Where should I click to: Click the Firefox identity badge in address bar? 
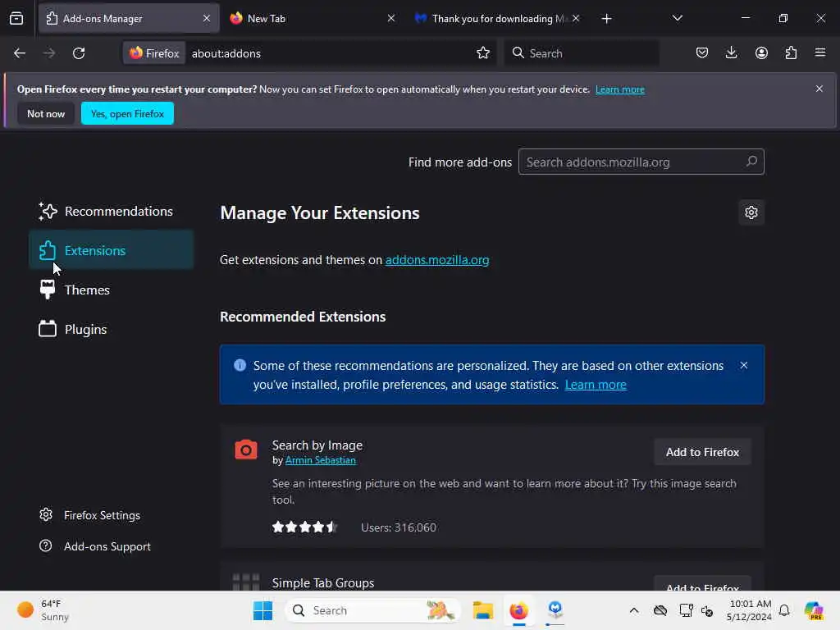154,53
